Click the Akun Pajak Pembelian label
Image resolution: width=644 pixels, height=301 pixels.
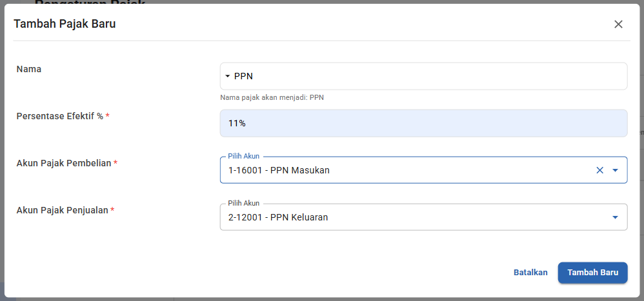point(64,163)
